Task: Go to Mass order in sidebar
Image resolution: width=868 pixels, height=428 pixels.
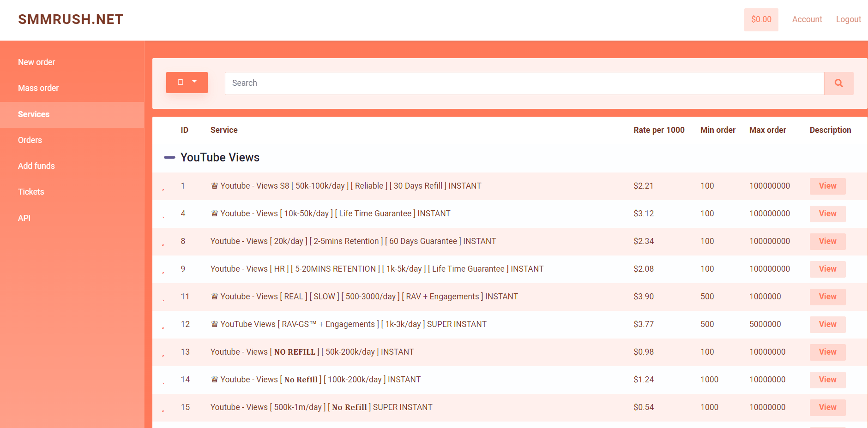Action: (38, 88)
